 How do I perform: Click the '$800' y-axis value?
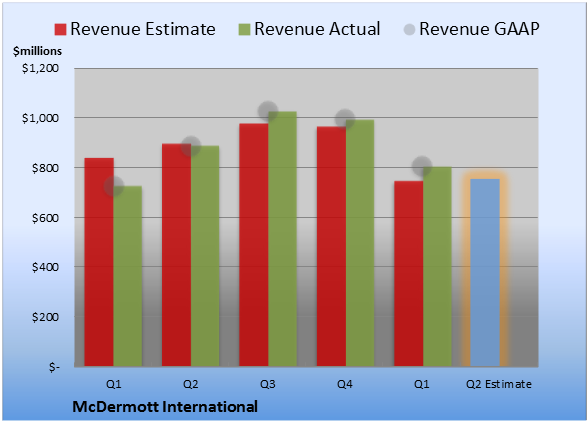coord(45,168)
